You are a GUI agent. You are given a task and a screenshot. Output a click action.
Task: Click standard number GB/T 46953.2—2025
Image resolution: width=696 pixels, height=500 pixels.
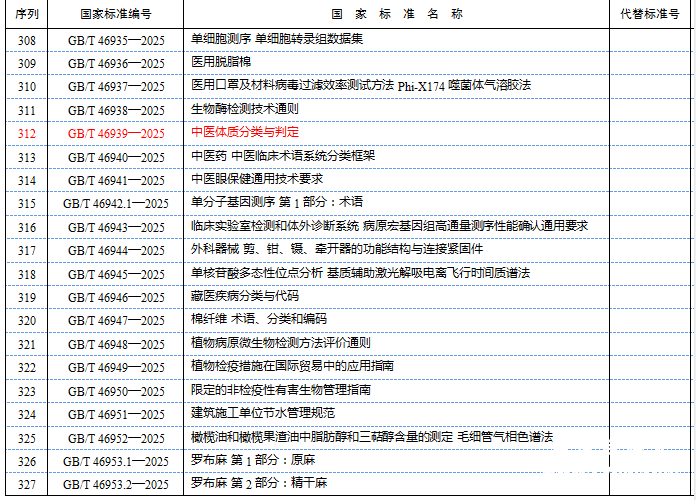(x=116, y=484)
